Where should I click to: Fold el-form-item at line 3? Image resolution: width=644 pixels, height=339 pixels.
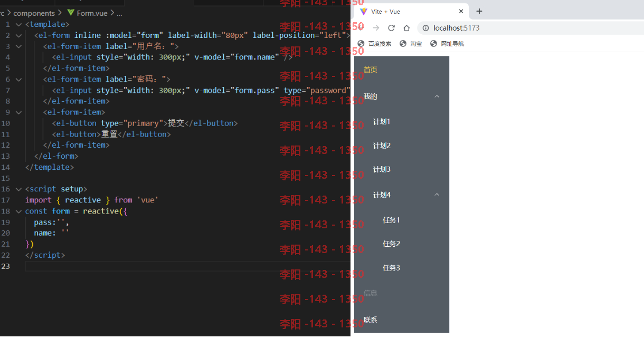point(18,46)
